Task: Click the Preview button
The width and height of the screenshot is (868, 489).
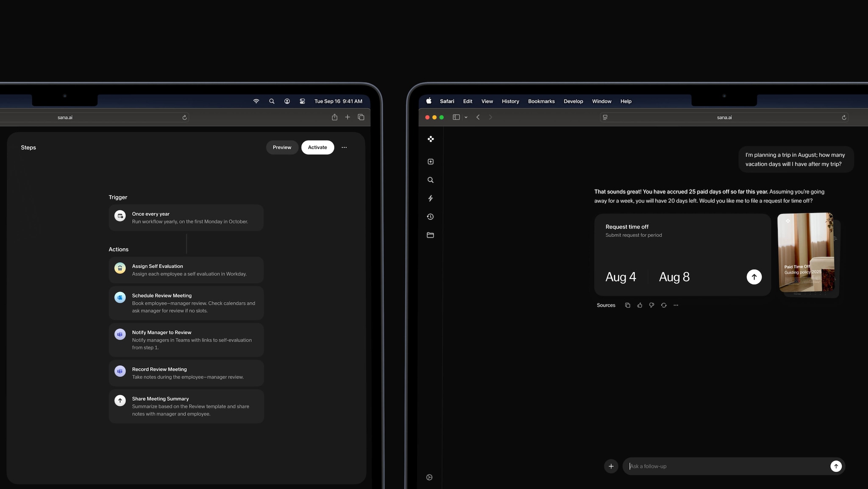Action: click(x=282, y=148)
